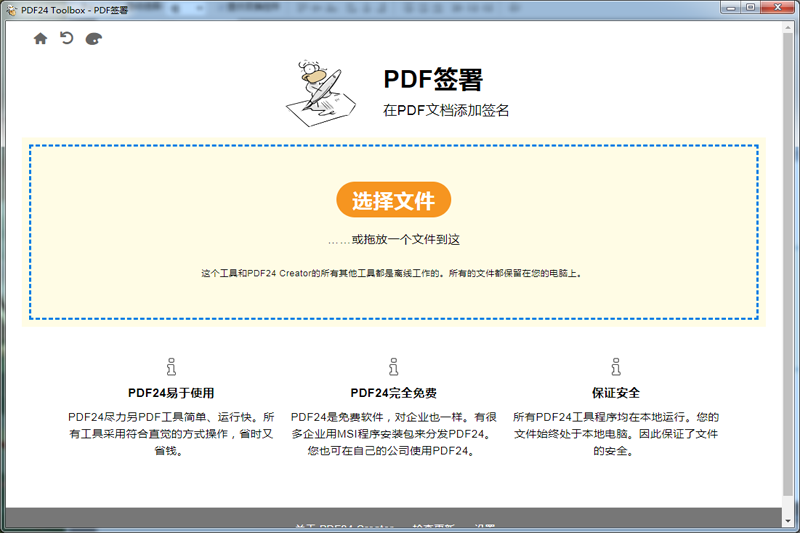Maximize the PDF24 Toolbox window
800x533 pixels.
click(751, 8)
